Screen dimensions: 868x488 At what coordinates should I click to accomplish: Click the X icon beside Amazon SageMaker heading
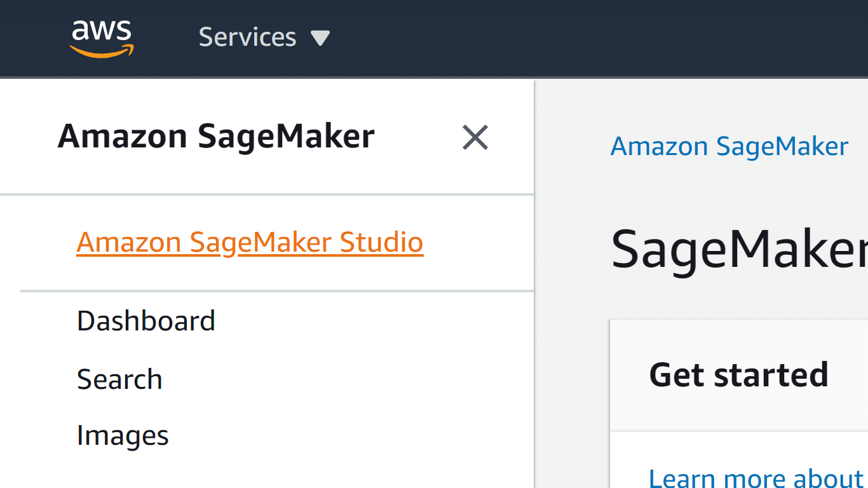point(475,137)
